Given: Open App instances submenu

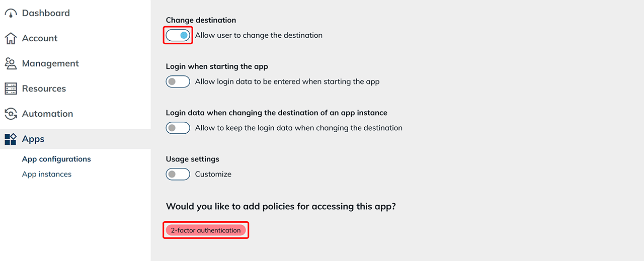Looking at the screenshot, I should [47, 174].
